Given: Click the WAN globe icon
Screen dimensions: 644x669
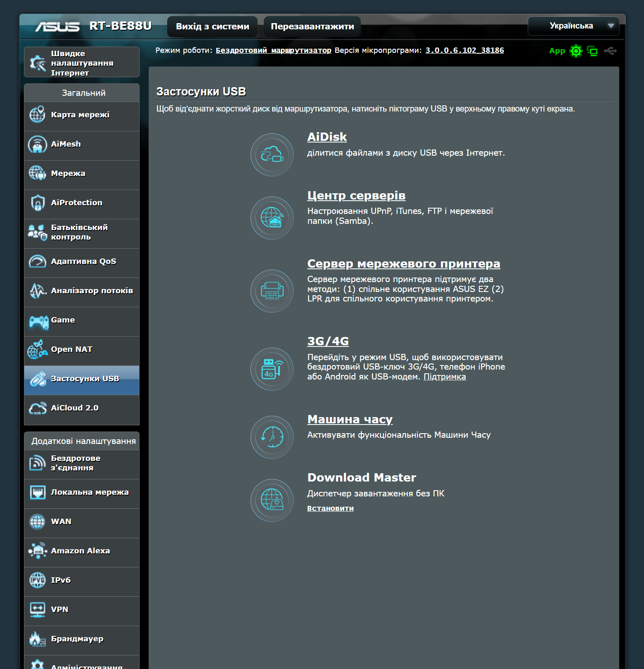Looking at the screenshot, I should pos(38,522).
